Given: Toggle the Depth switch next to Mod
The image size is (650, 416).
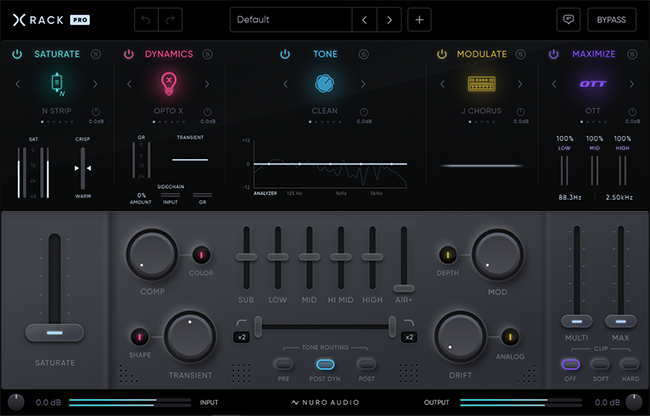Looking at the screenshot, I should (448, 255).
